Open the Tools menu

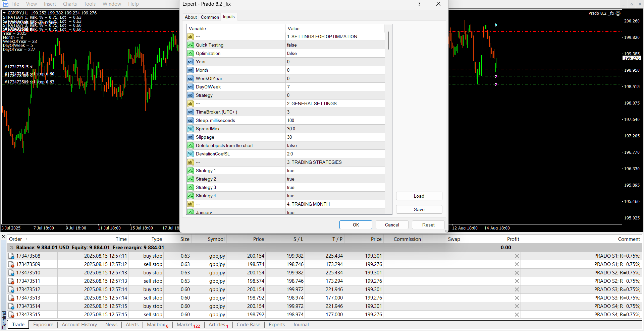[90, 4]
